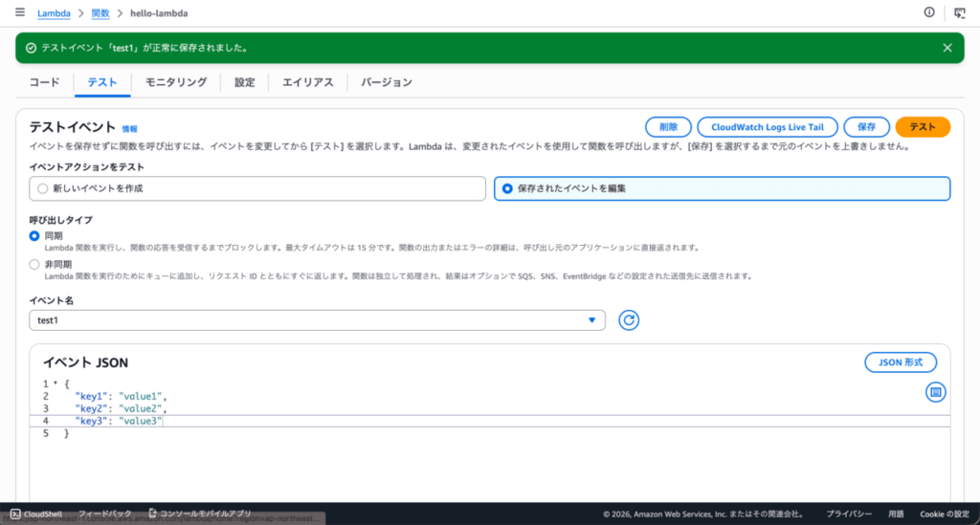Click the key2 line in JSON editor

pyautogui.click(x=121, y=409)
